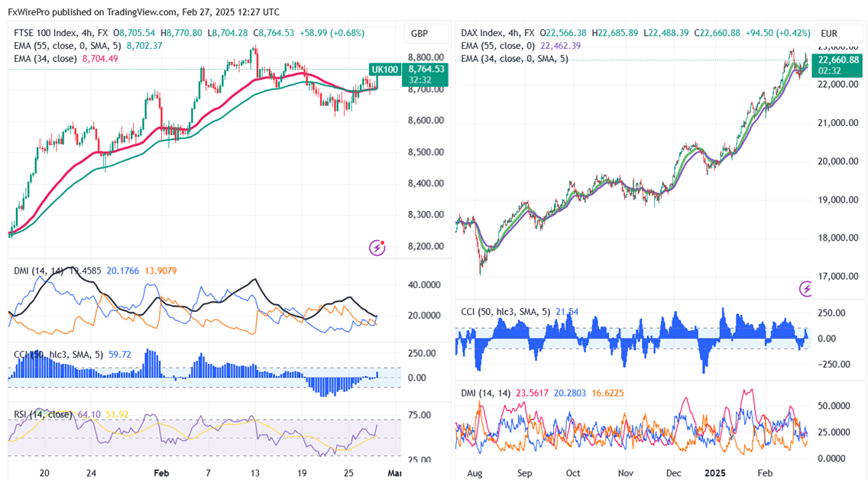The image size is (868, 480).
Task: Open the GBP currency selector
Action: [x=419, y=34]
